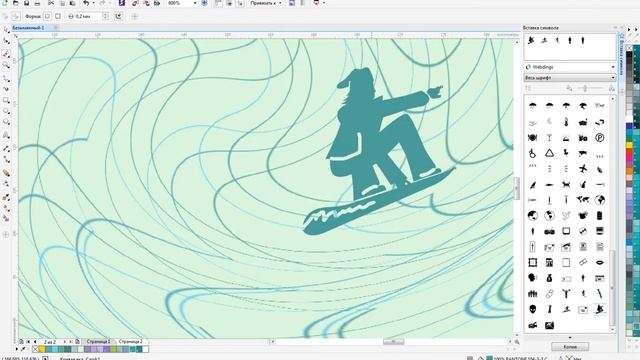The height and width of the screenshot is (360, 640).
Task: Click the horizontal canvas scrollbar thumb
Action: click(x=393, y=341)
